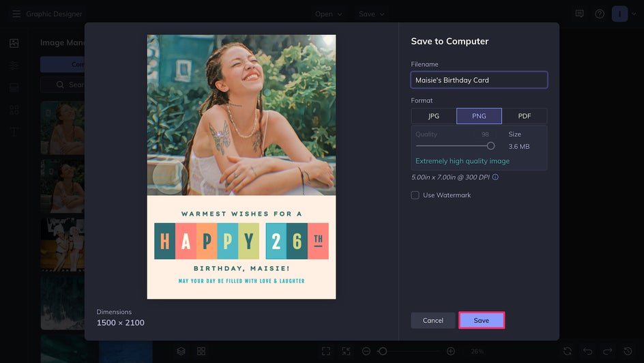The image size is (644, 363).
Task: Click the 26% zoom percentage value
Action: 478,351
